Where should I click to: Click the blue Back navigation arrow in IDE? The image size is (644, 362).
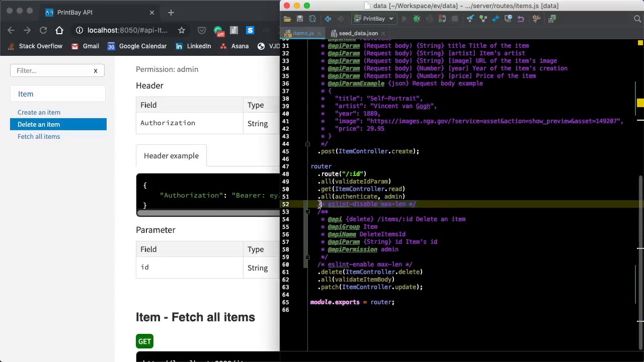pyautogui.click(x=328, y=19)
